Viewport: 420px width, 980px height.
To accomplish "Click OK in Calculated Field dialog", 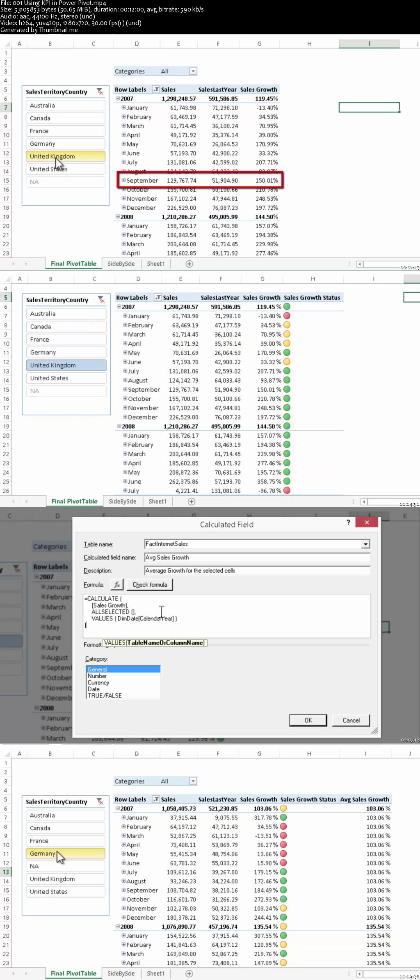I will (x=308, y=720).
